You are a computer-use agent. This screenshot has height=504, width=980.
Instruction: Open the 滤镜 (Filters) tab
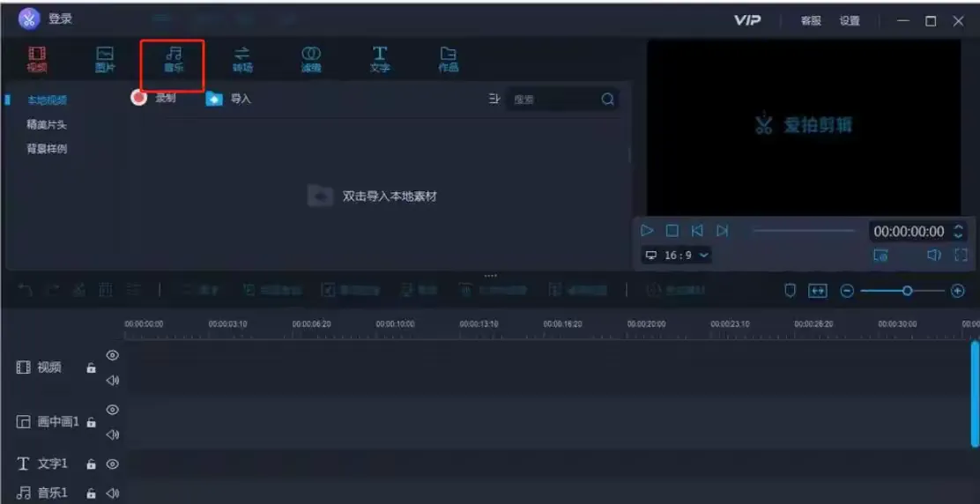tap(310, 59)
